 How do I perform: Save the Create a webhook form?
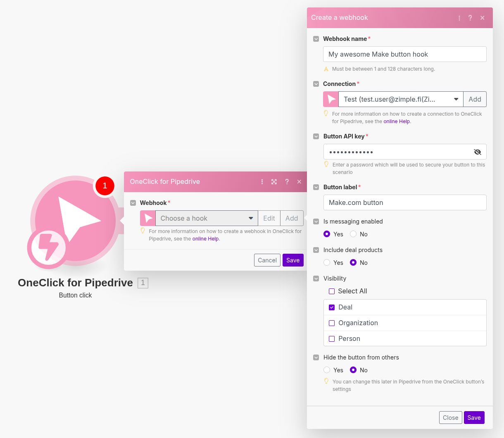coord(474,418)
